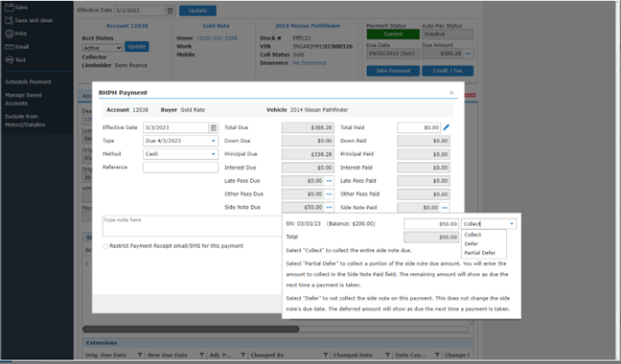Screen dimensions: 621x364
Task: Click the Type note here text area
Action: pyautogui.click(x=192, y=226)
